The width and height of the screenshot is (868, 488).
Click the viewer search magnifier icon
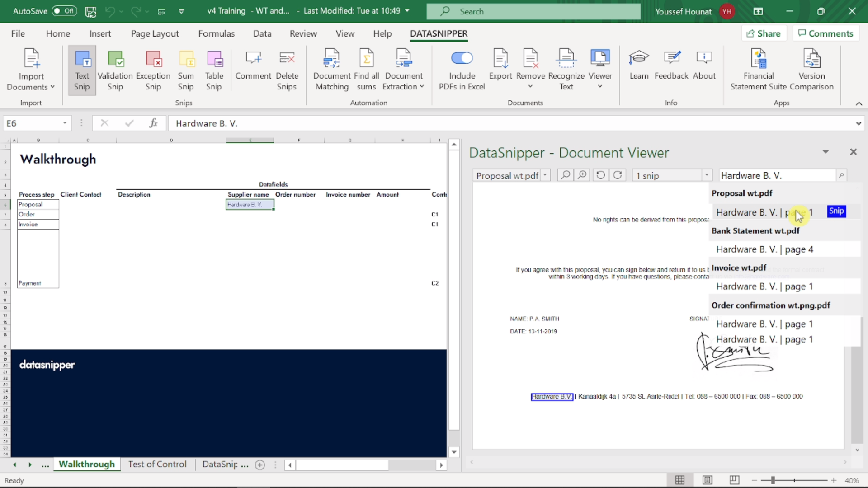coord(841,175)
